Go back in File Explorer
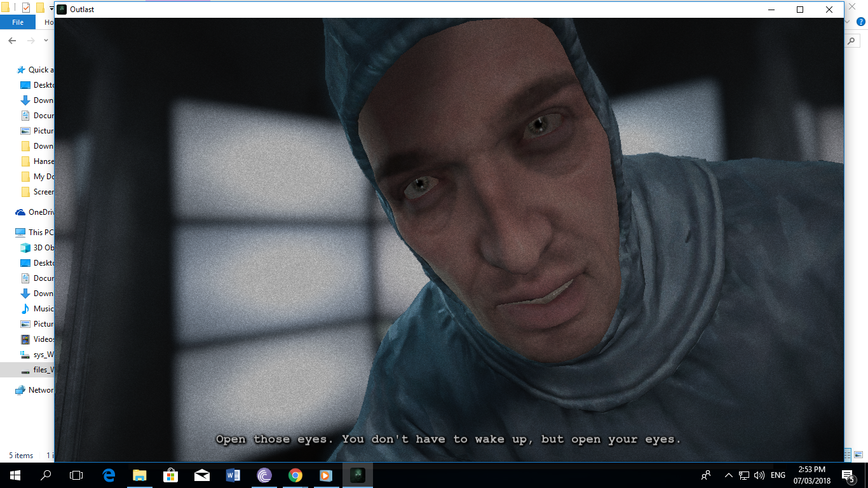Screen dimensions: 868x488 coord(12,40)
